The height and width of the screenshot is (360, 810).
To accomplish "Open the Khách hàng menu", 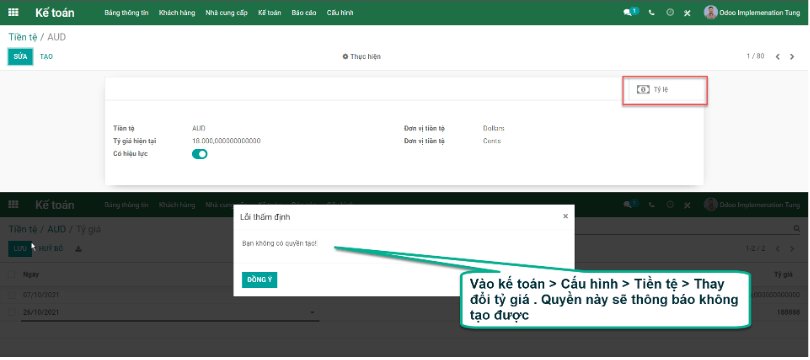I will [x=177, y=13].
